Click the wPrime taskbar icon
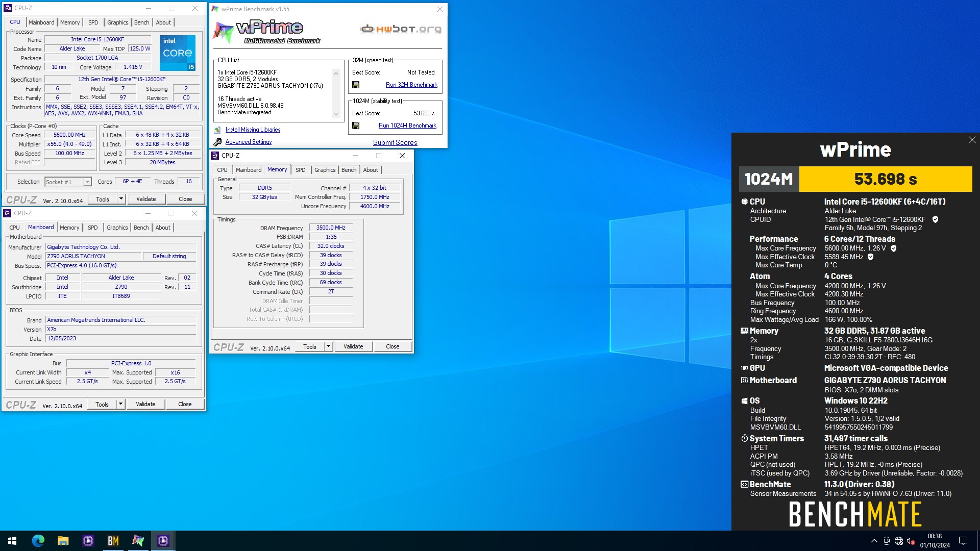Screen dimensions: 980x551 [138, 541]
